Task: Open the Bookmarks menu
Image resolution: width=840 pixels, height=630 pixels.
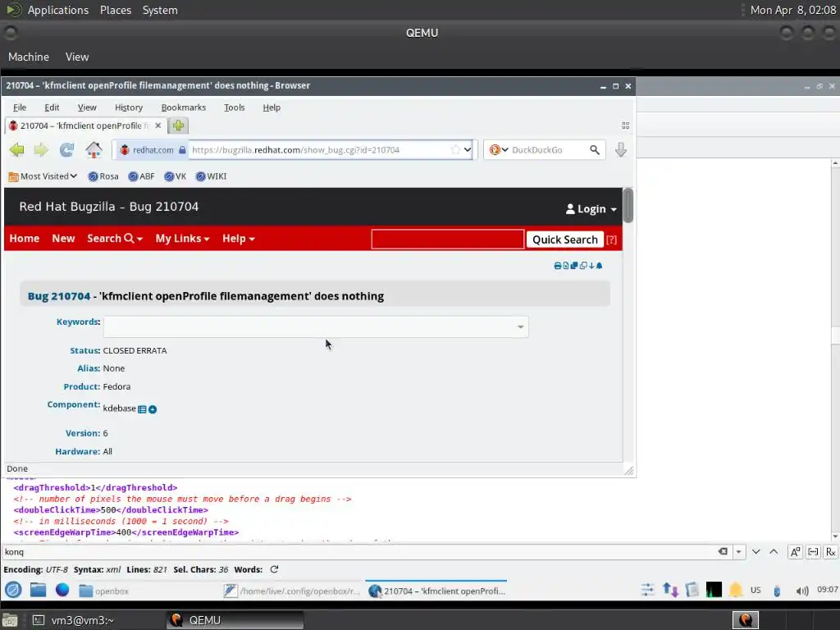Action: point(184,107)
